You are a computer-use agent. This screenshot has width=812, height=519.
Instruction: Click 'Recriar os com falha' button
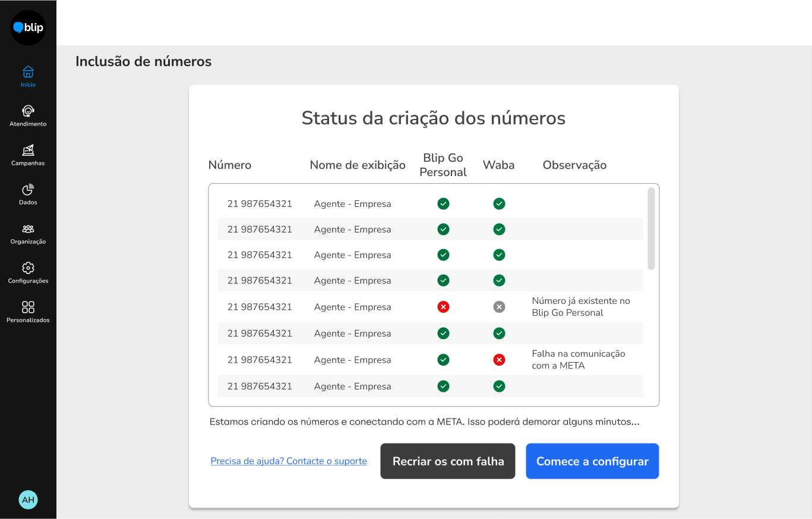(x=448, y=461)
